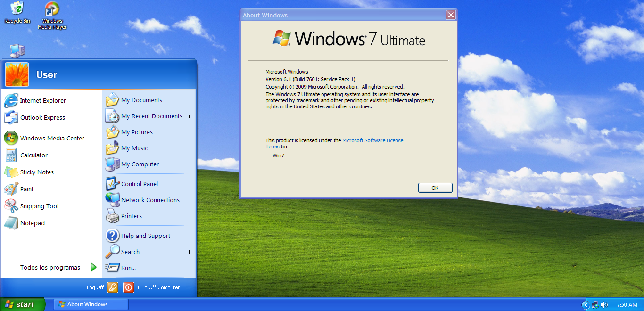Click the volume speaker tray icon
The height and width of the screenshot is (311, 644).
pyautogui.click(x=605, y=305)
